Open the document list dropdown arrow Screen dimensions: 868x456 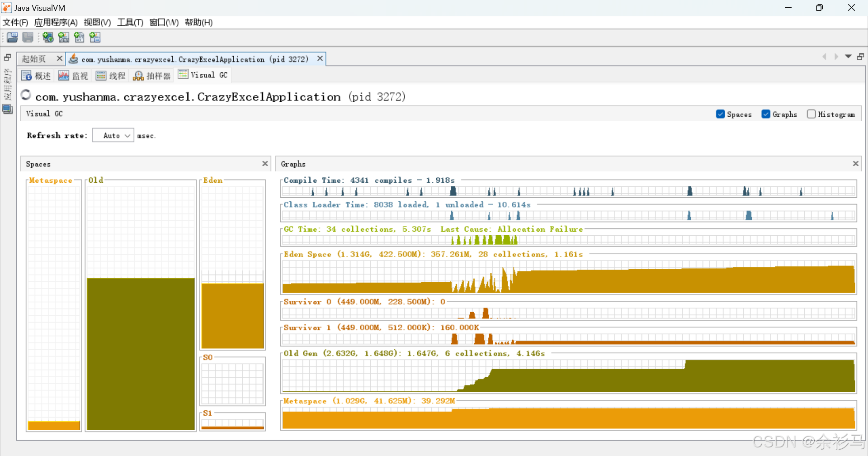coord(848,57)
